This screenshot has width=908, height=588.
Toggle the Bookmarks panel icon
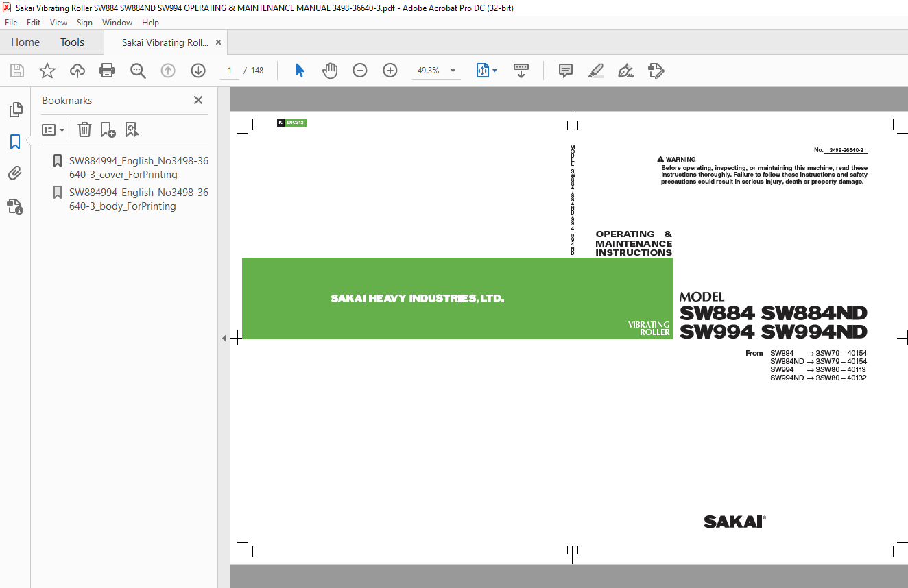[15, 142]
